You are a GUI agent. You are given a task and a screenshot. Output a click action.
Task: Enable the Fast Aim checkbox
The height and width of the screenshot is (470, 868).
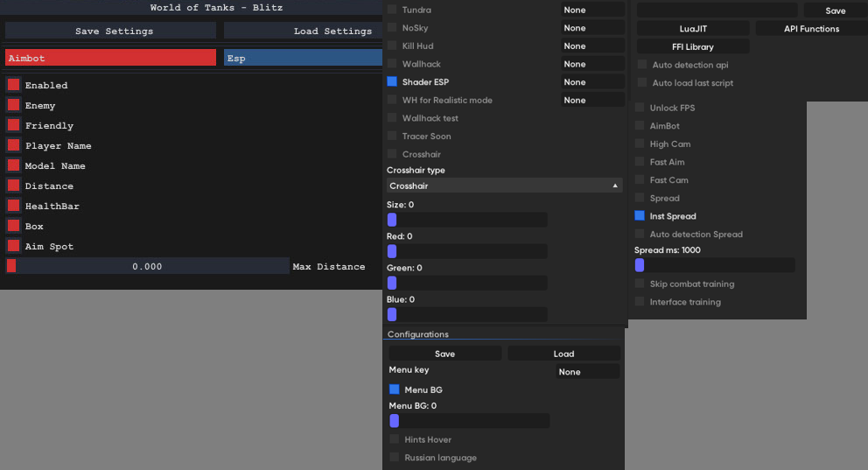coord(640,162)
